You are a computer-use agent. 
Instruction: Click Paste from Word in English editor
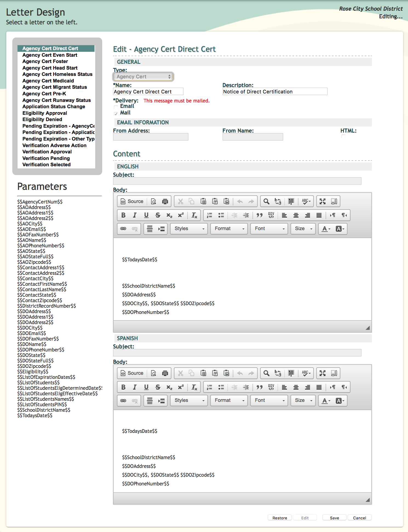point(226,201)
